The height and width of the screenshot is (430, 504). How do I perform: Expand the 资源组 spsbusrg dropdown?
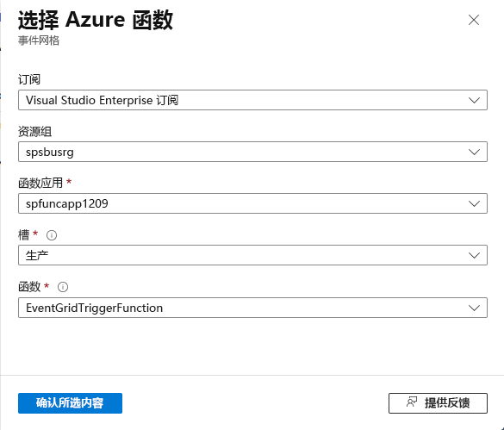(x=252, y=152)
